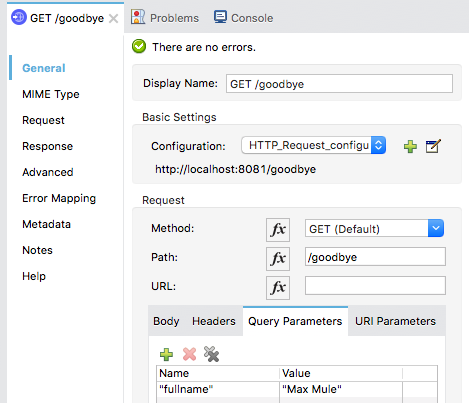The width and height of the screenshot is (469, 403).
Task: Toggle expression mode for Method field
Action: [278, 230]
